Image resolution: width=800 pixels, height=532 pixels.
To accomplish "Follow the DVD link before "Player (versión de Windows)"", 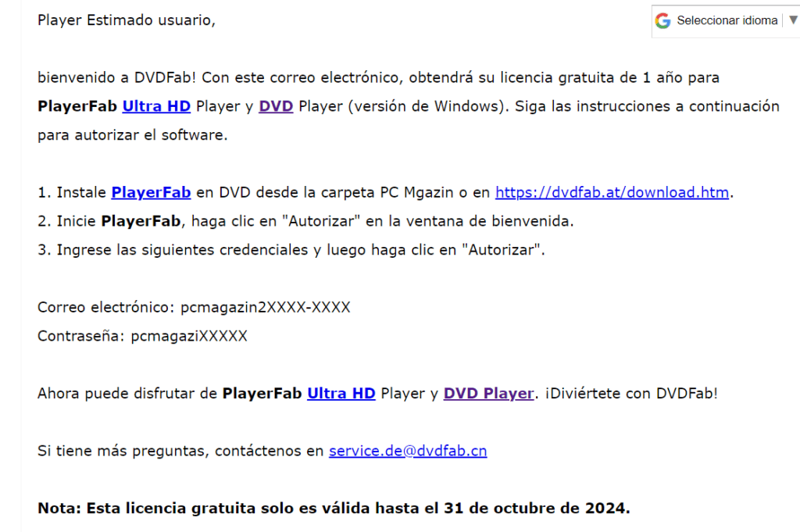I will pos(276,106).
